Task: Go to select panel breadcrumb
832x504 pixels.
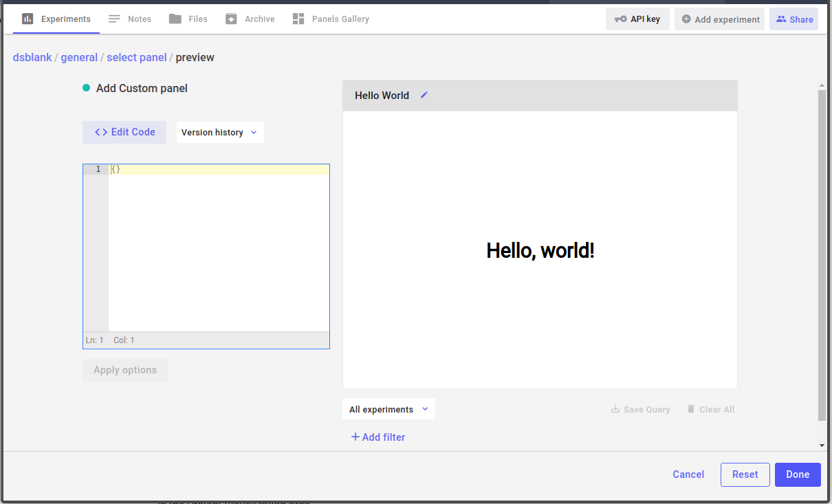Action: pyautogui.click(x=137, y=58)
